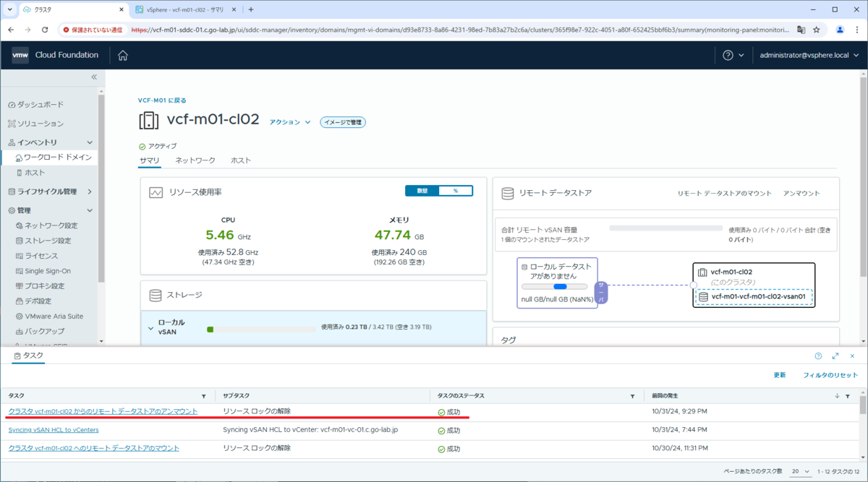The image size is (868, 482).
Task: Open Single Sign-On in the sidebar
Action: click(x=48, y=271)
